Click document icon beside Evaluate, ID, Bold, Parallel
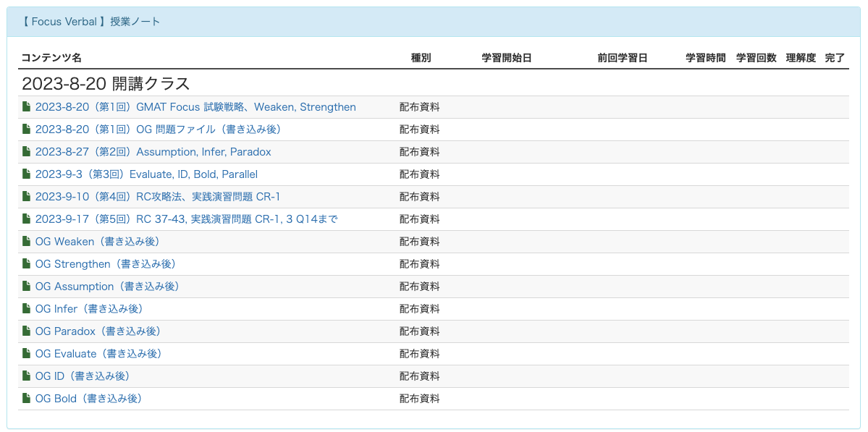This screenshot has width=868, height=432. coord(27,174)
